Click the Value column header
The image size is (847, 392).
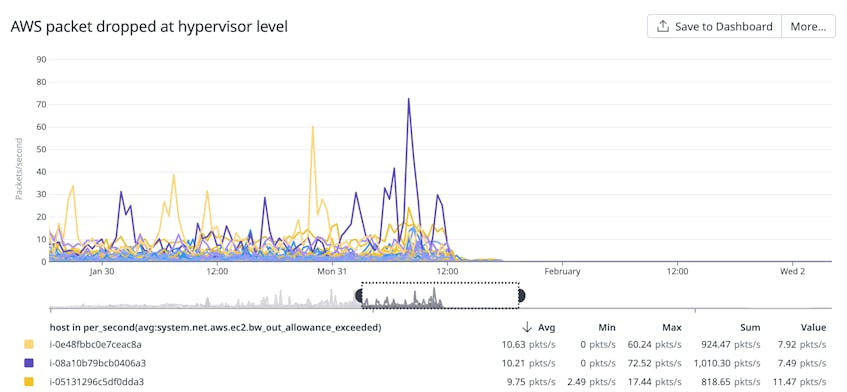coord(813,327)
